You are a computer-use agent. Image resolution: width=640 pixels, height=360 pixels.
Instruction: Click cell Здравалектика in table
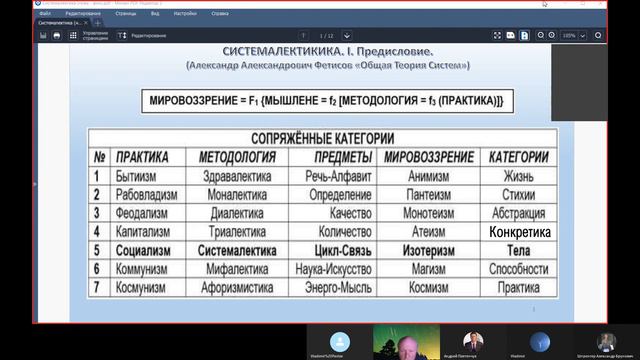tap(237, 176)
